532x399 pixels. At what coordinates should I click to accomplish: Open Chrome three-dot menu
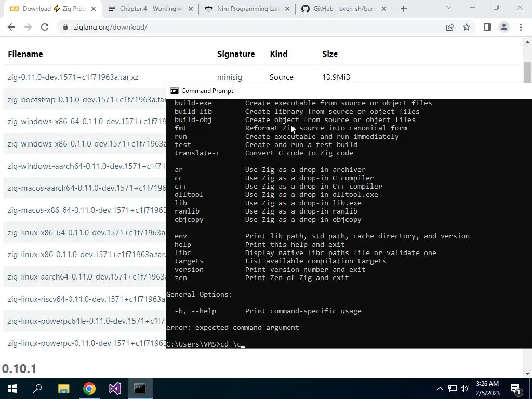click(x=521, y=27)
